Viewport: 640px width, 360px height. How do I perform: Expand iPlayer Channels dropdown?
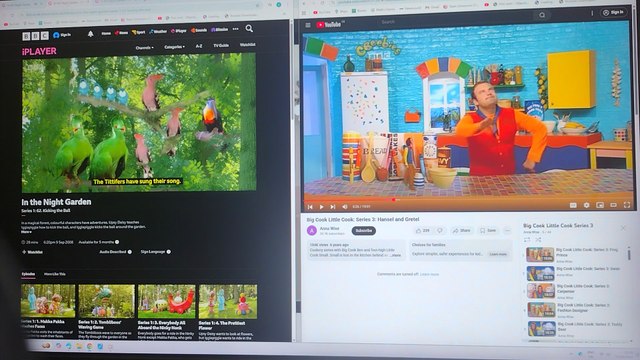[x=144, y=48]
